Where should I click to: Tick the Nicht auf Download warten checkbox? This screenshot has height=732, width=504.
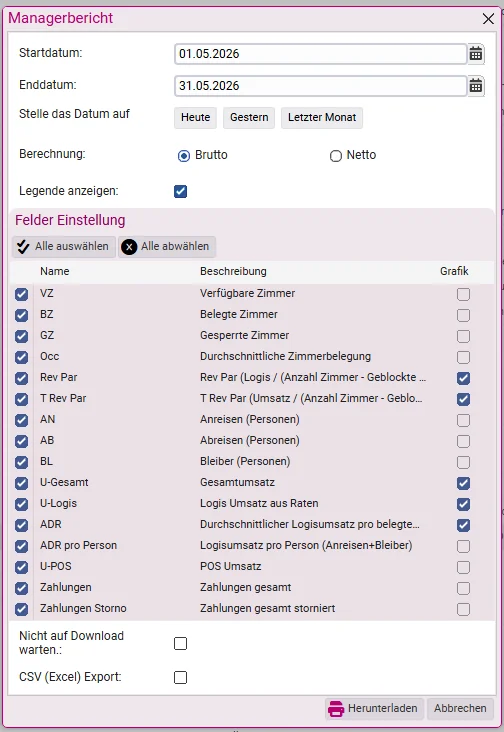click(181, 643)
